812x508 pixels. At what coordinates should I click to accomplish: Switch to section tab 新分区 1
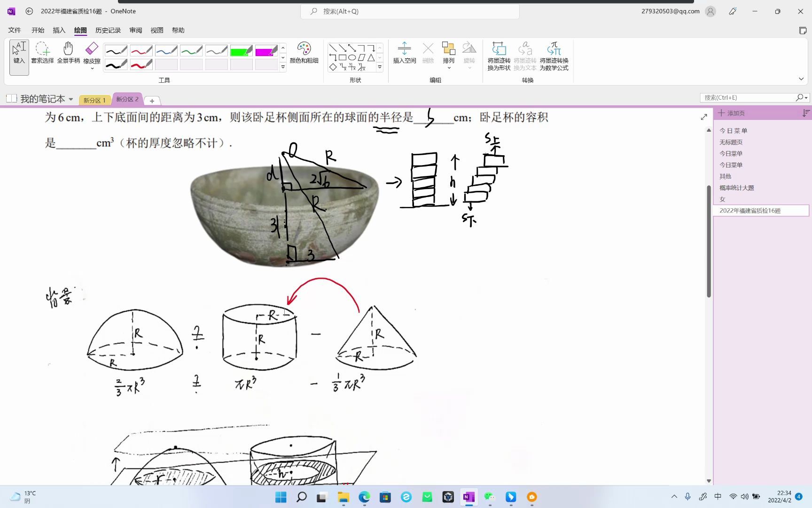pos(94,100)
